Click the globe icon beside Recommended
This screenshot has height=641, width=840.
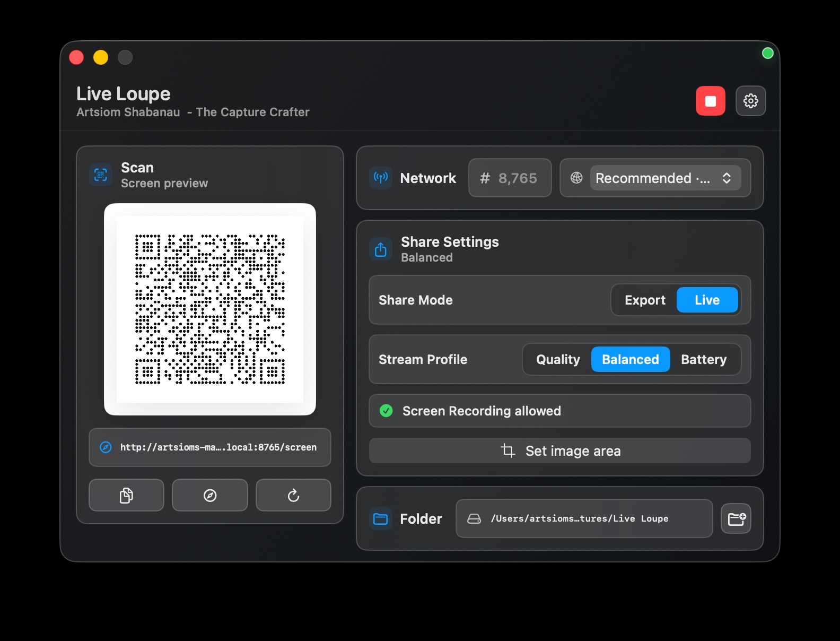tap(576, 178)
